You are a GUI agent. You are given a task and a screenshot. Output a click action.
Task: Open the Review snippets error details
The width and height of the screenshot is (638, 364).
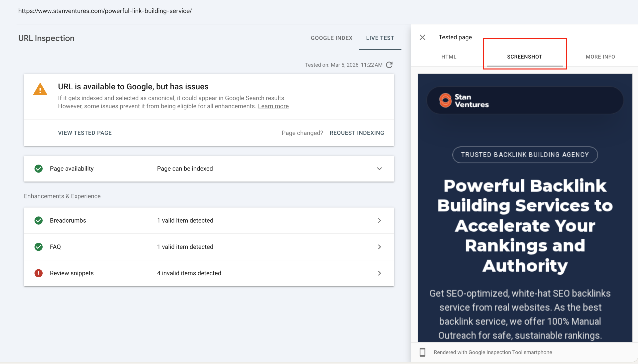pos(380,273)
